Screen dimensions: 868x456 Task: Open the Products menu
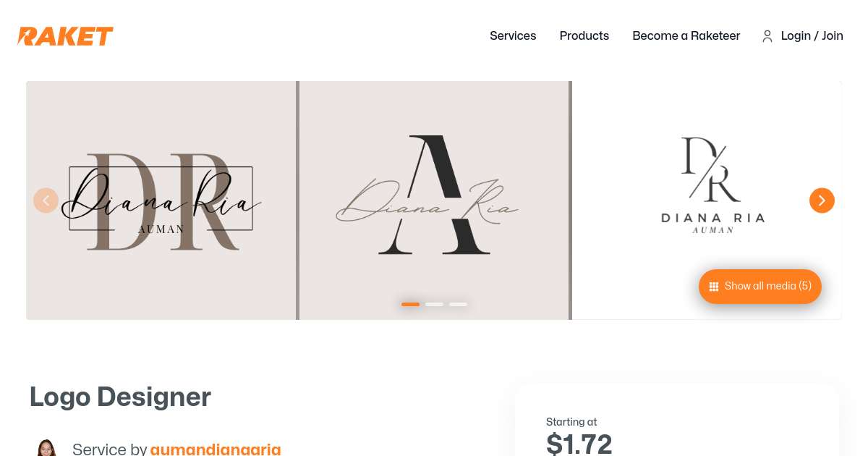(x=584, y=36)
